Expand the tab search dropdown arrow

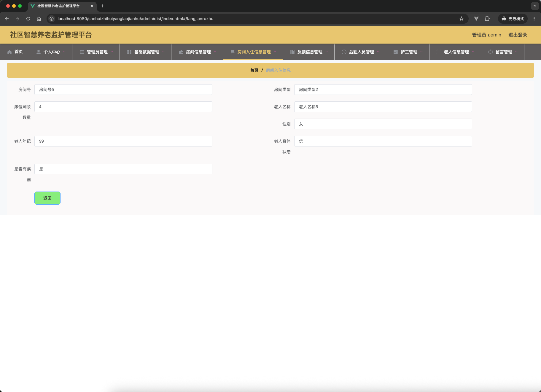(535, 6)
